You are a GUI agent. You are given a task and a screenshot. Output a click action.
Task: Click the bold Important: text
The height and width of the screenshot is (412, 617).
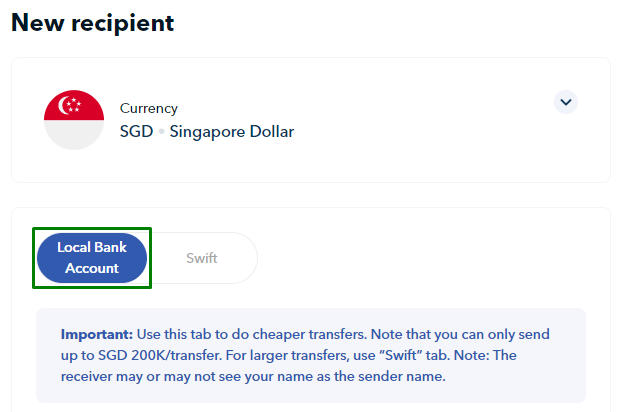point(97,334)
